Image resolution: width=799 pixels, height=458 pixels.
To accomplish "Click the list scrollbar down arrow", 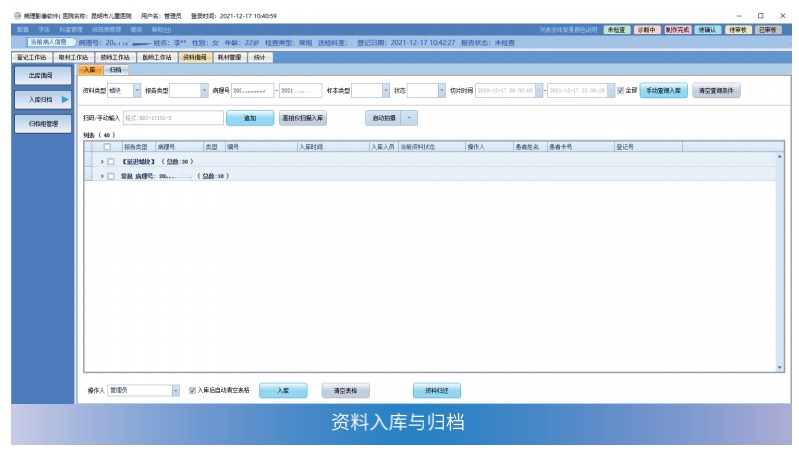I will (780, 367).
